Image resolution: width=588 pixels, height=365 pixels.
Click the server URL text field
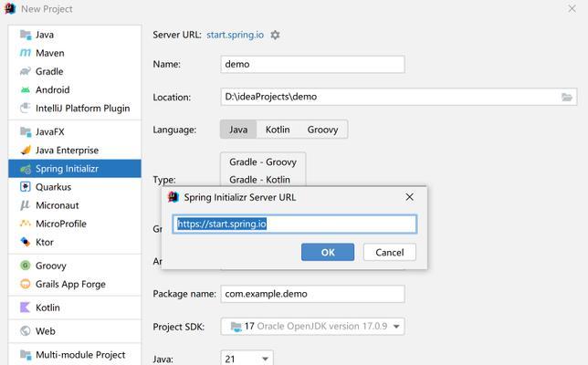click(x=295, y=224)
